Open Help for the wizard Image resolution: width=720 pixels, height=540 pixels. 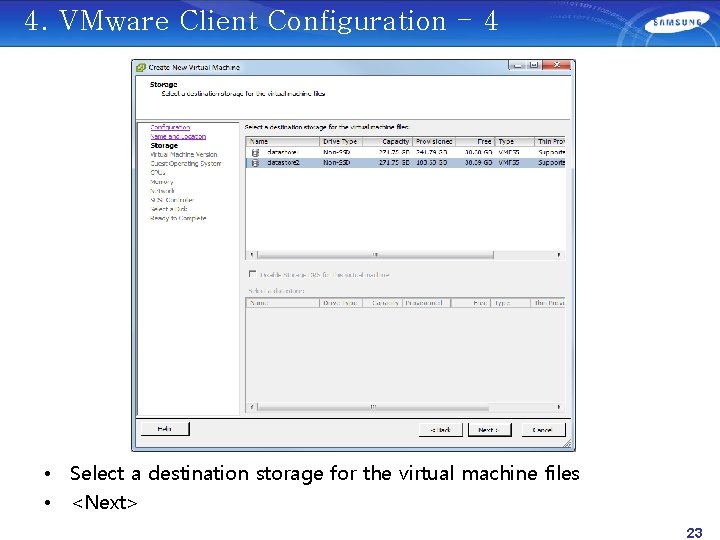click(165, 429)
